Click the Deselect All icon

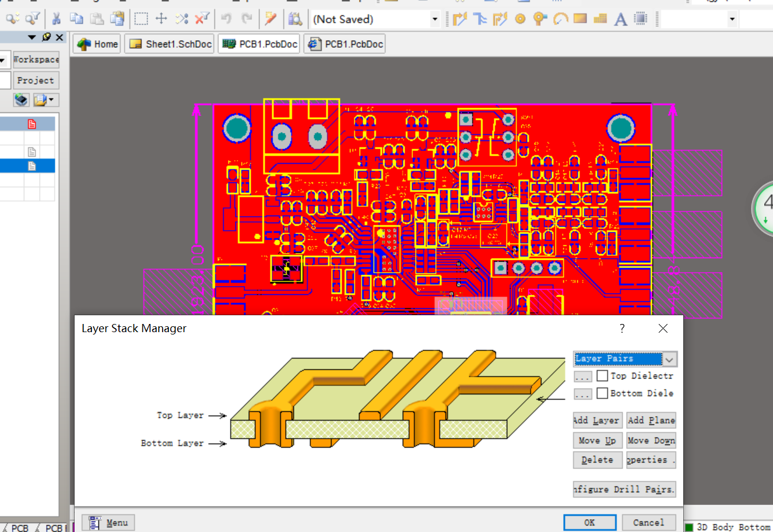click(x=182, y=19)
